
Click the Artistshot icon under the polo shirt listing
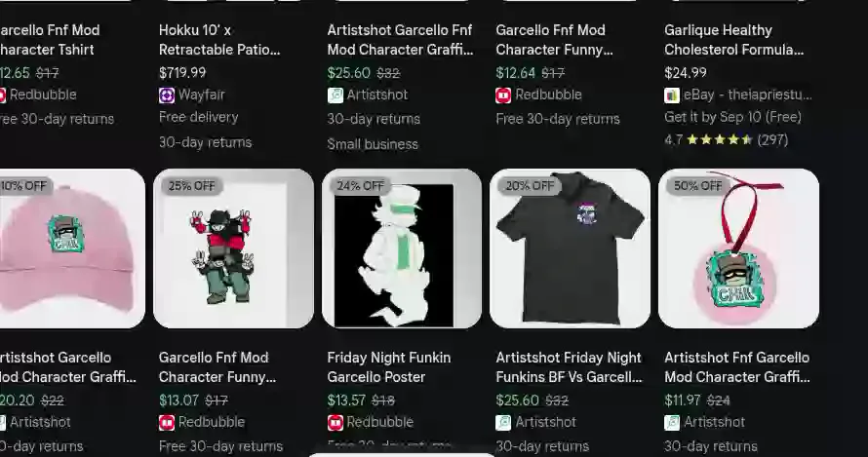pos(503,423)
